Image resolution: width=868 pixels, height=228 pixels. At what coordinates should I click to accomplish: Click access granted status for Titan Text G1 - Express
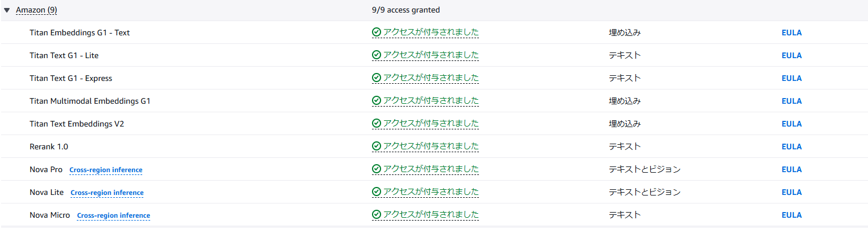[x=425, y=78]
